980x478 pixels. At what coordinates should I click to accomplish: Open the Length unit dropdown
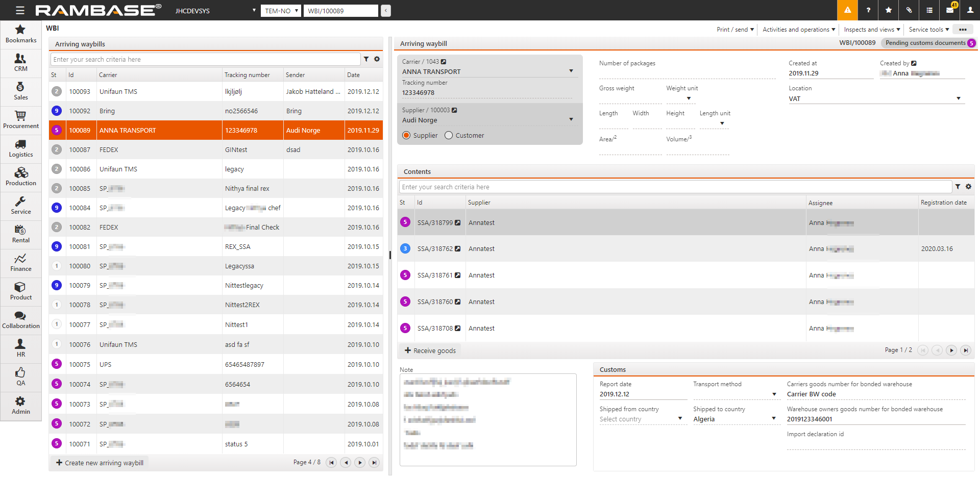tap(722, 123)
